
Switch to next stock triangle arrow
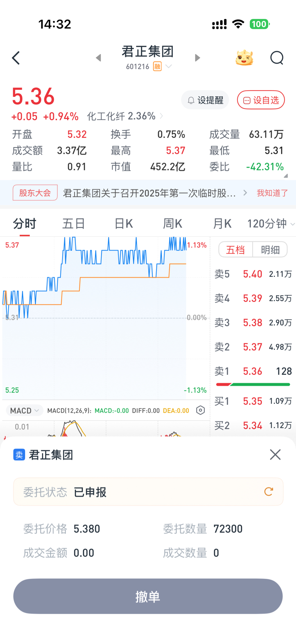(x=197, y=58)
